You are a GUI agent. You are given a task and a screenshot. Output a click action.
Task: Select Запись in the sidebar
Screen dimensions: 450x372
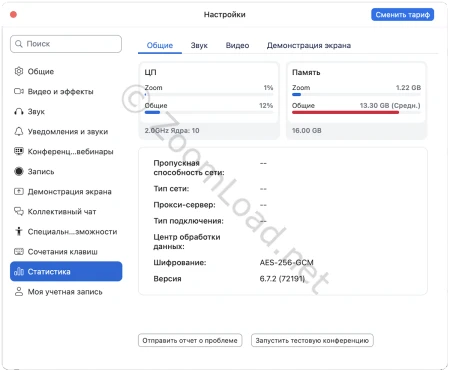point(66,171)
